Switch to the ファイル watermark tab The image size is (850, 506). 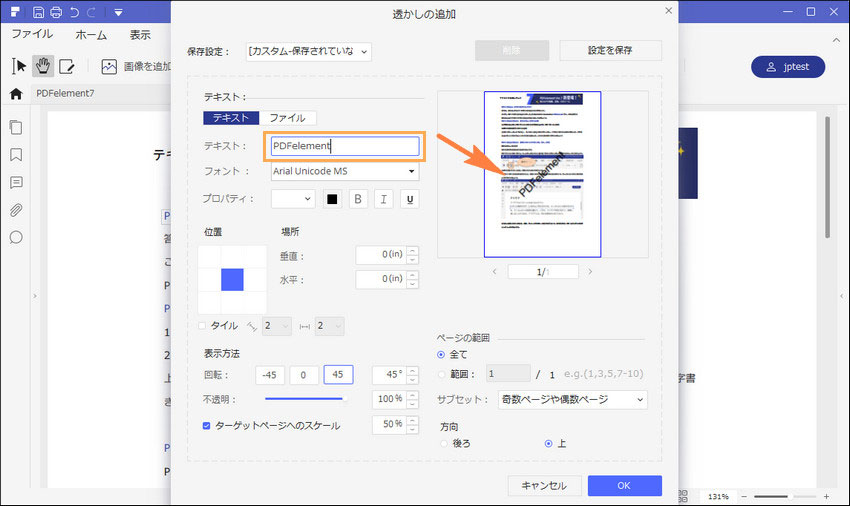click(x=287, y=118)
